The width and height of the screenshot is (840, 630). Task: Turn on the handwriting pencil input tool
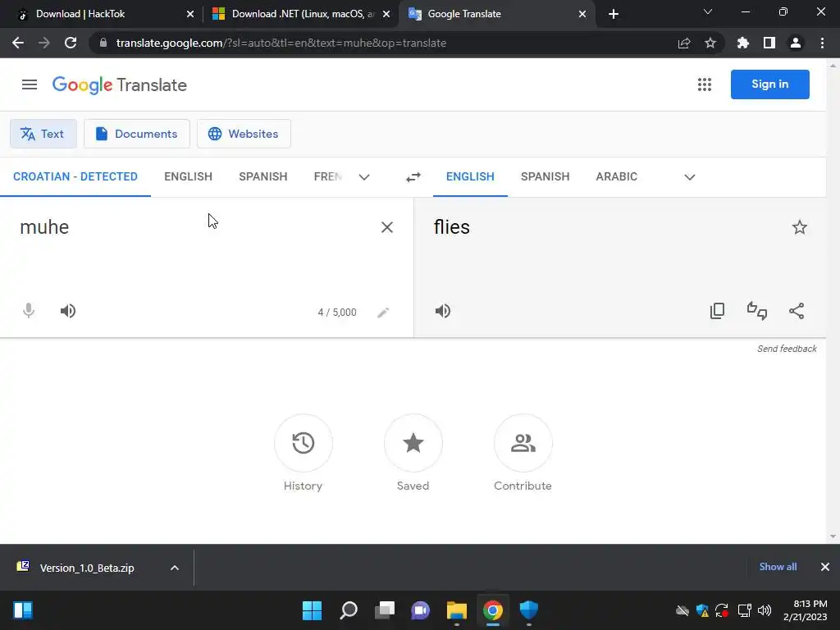383,313
